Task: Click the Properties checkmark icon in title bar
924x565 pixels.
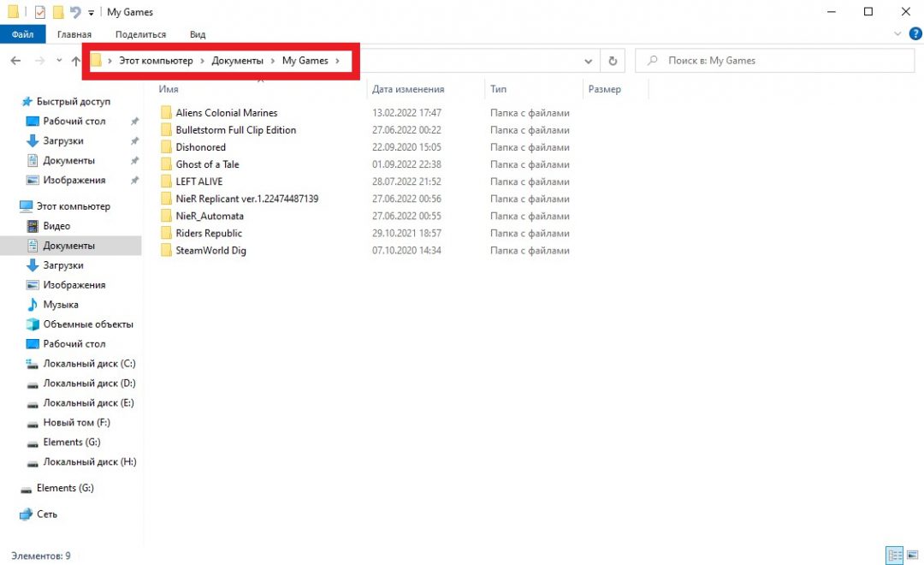Action: pos(40,12)
